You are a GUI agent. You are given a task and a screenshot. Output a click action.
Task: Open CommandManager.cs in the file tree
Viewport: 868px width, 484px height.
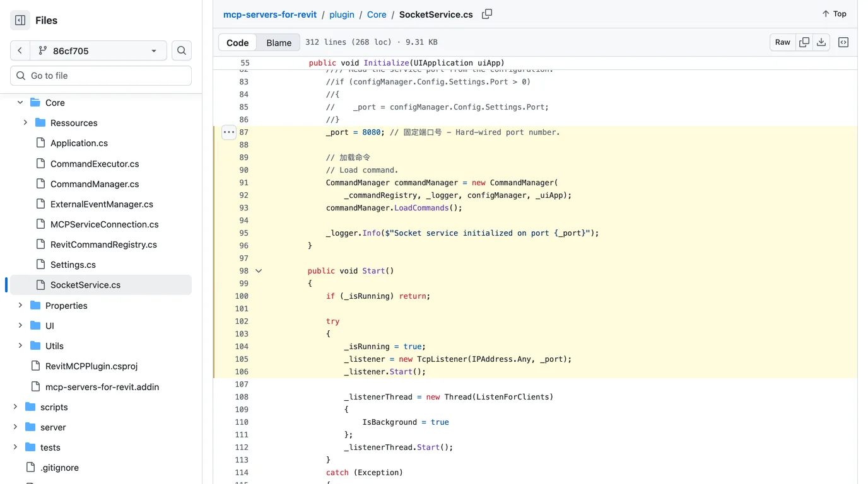95,183
